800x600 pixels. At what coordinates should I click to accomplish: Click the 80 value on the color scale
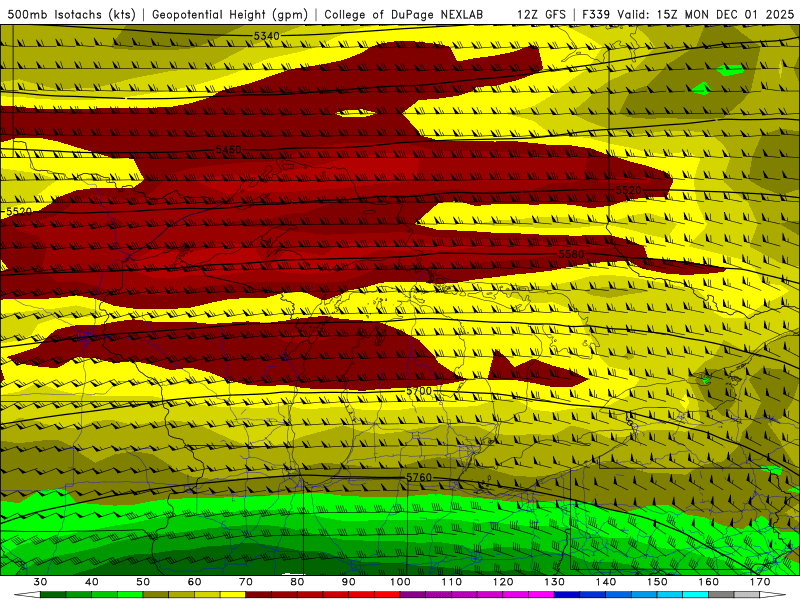297,582
